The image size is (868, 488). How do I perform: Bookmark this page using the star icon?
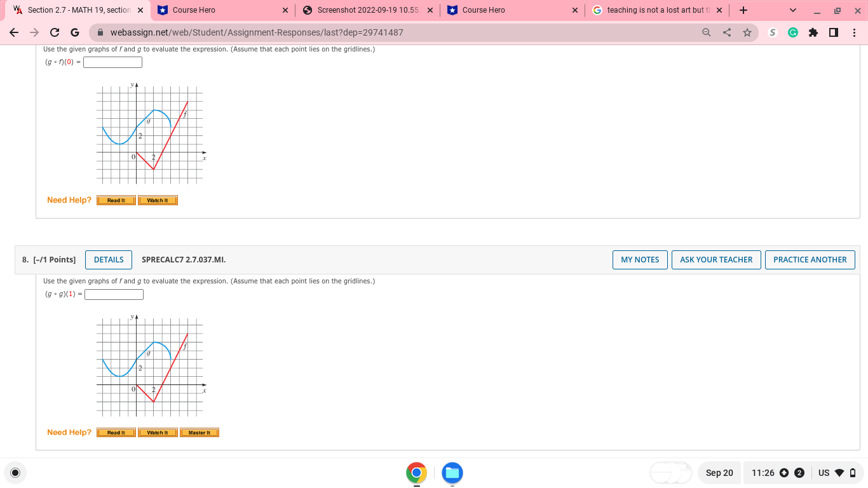747,32
